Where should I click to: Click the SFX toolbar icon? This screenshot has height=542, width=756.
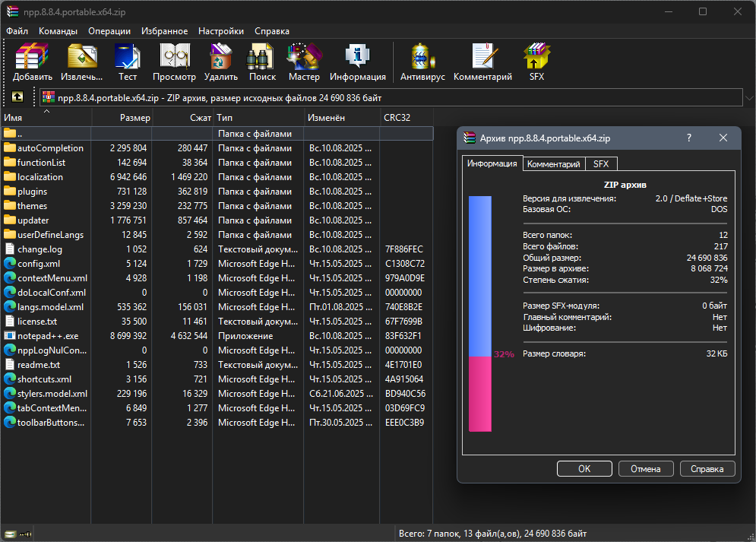(x=536, y=56)
